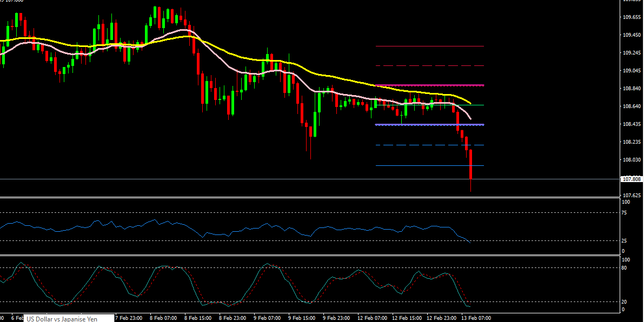Select the topmost solid red horizontal line
The image size is (644, 322).
pyautogui.click(x=430, y=46)
